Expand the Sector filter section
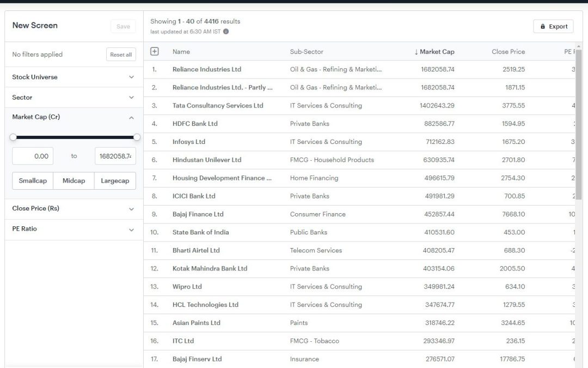The image size is (588, 368). [74, 97]
